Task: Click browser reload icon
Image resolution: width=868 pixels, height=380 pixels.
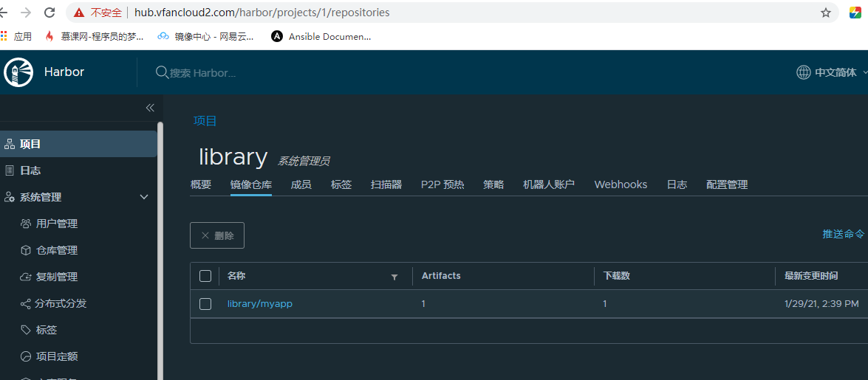Action: [49, 12]
